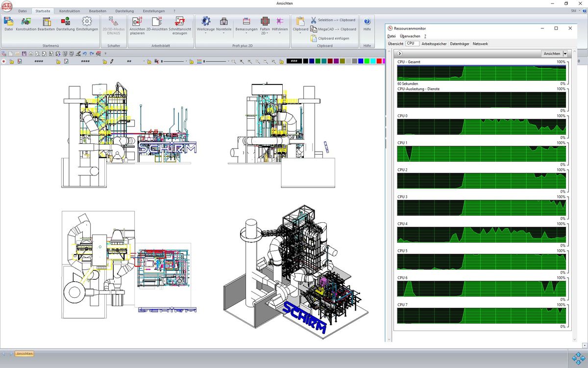Click the print icon in quick toolbar

pos(31,53)
